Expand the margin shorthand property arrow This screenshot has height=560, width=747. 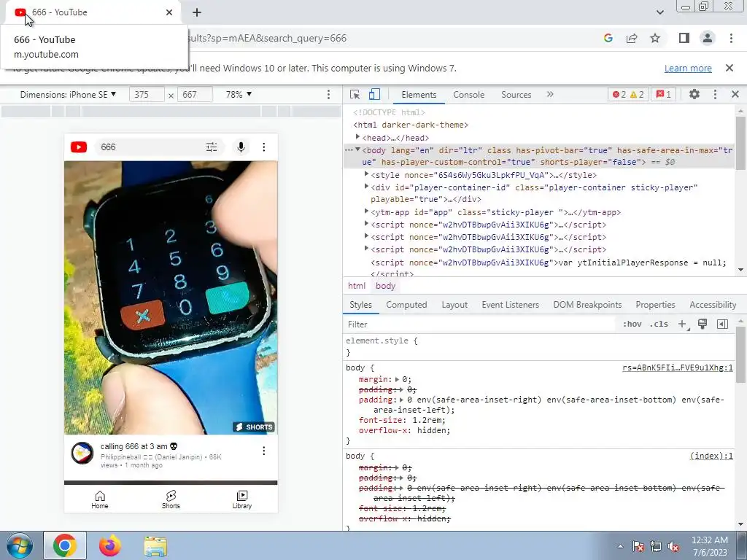[x=398, y=379]
